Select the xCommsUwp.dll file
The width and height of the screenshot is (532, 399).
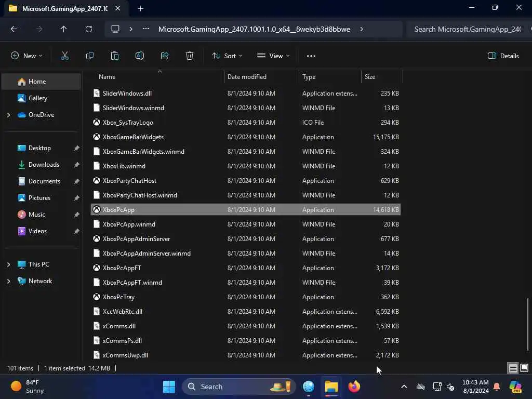coord(246,355)
